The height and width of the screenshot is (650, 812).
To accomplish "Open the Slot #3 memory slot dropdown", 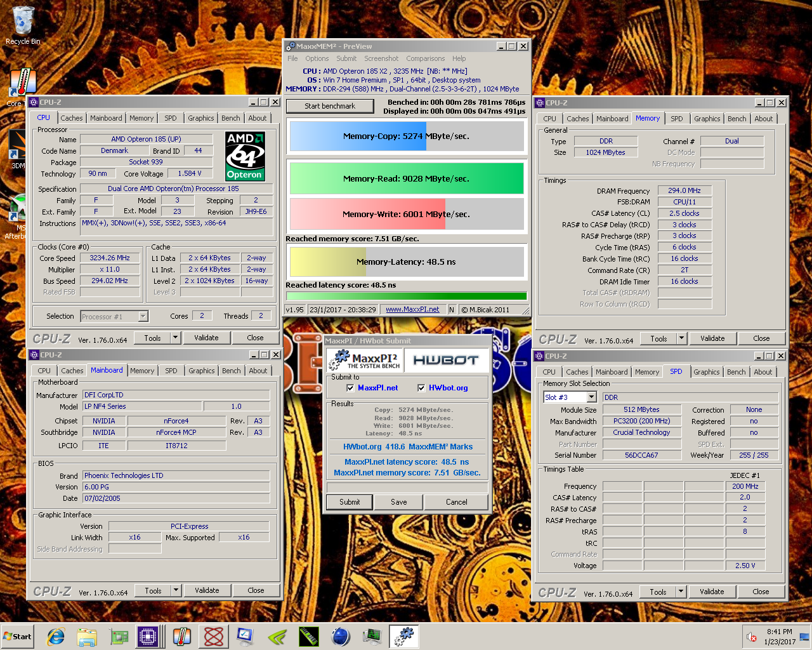I will pyautogui.click(x=591, y=397).
